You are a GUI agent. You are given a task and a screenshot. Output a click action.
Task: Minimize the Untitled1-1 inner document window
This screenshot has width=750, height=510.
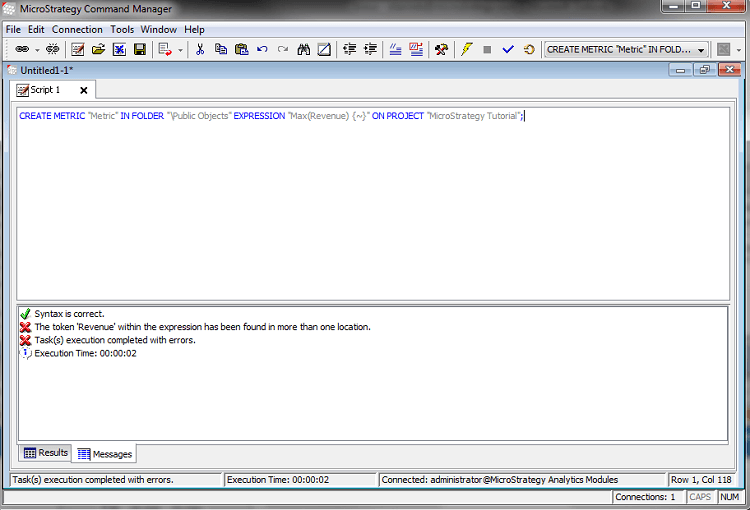coord(680,70)
